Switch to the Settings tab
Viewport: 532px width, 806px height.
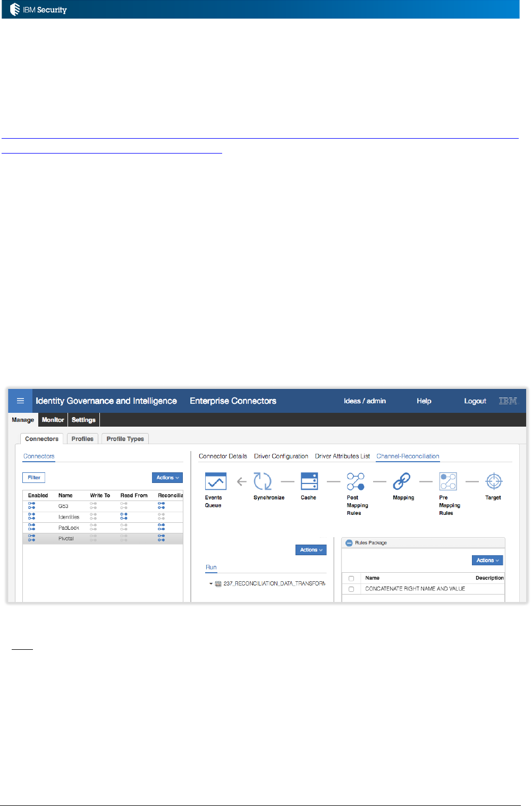coord(83,420)
